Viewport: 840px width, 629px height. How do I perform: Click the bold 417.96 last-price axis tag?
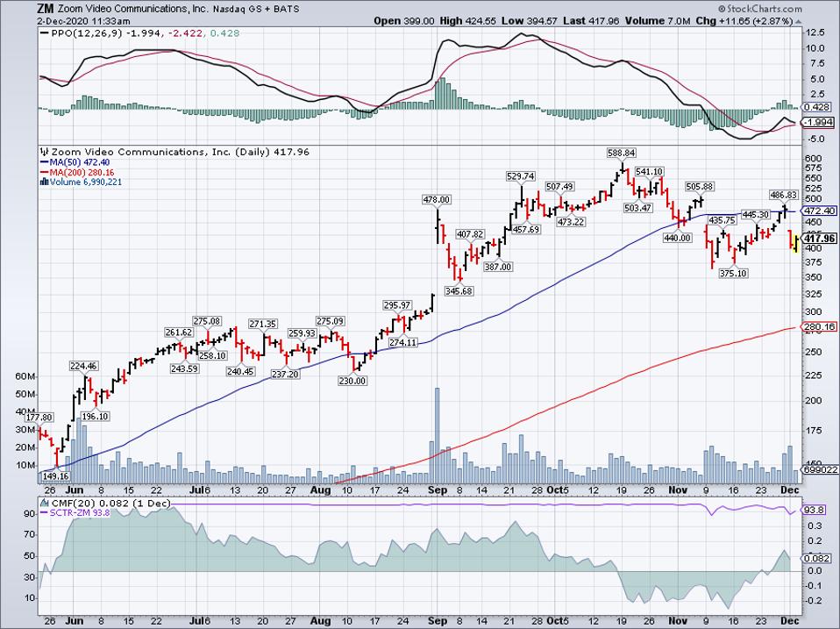coord(820,239)
